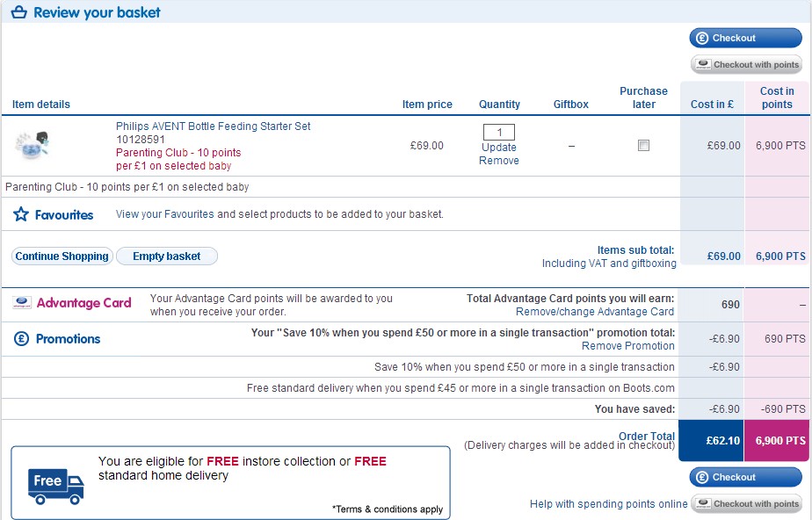The width and height of the screenshot is (812, 520).
Task: Click the Purchase later column header
Action: (x=643, y=97)
